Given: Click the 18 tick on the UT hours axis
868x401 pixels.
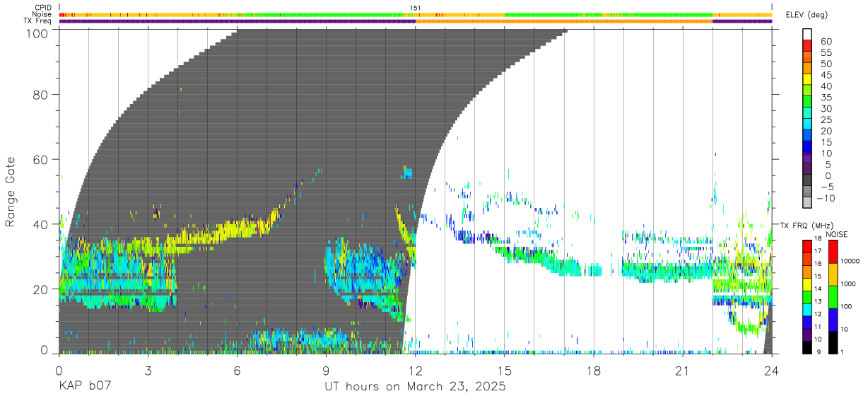Looking at the screenshot, I should coord(594,371).
